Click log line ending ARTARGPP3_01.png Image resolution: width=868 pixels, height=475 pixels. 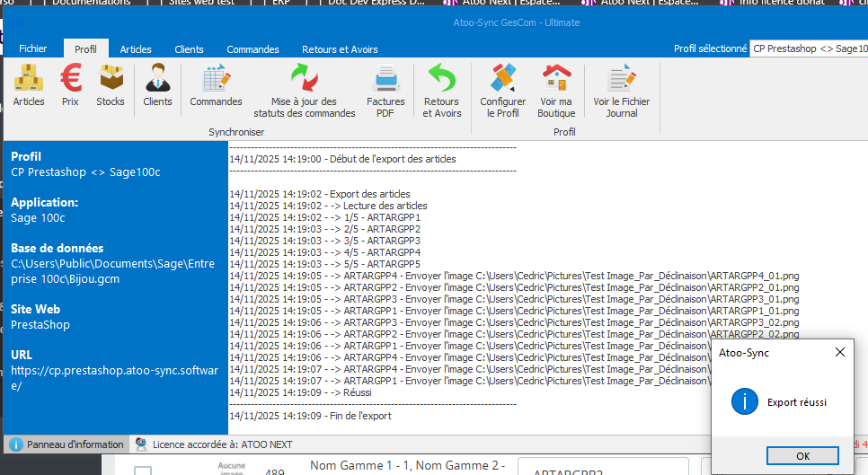coord(514,299)
